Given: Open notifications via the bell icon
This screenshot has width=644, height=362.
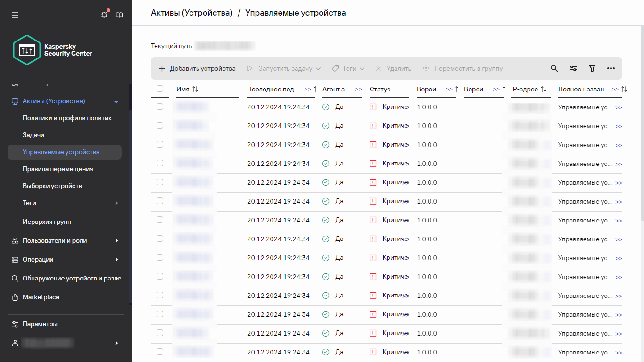Looking at the screenshot, I should [104, 15].
